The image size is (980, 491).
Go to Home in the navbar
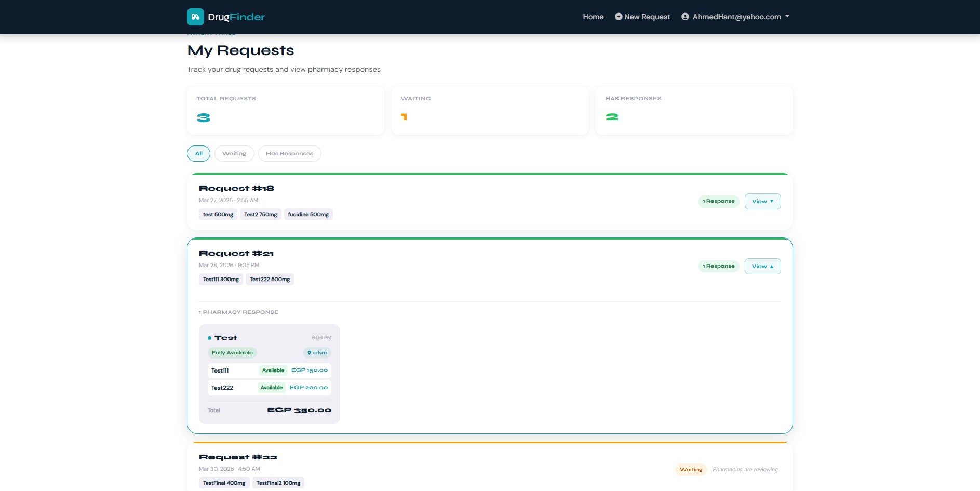point(593,17)
